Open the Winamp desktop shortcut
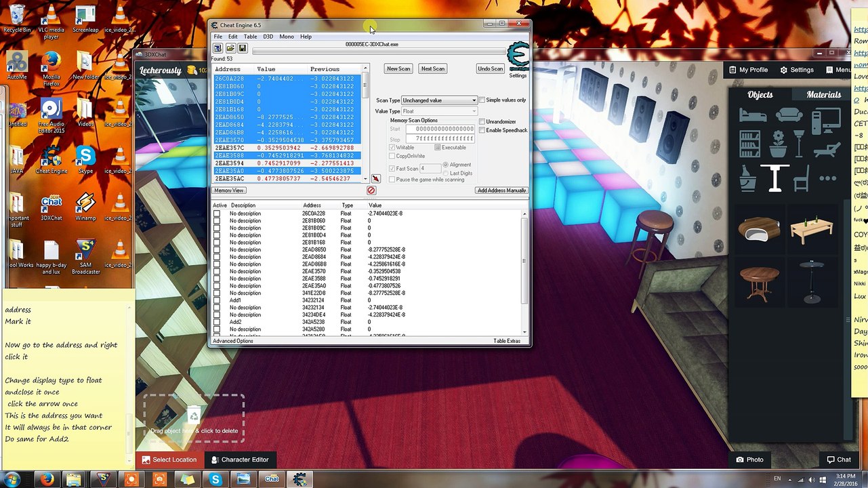 coord(85,208)
